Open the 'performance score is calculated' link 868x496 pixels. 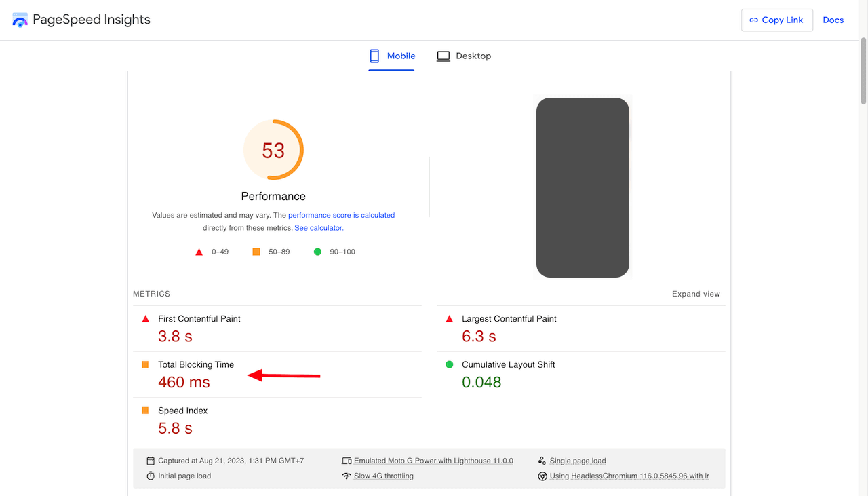pyautogui.click(x=342, y=215)
